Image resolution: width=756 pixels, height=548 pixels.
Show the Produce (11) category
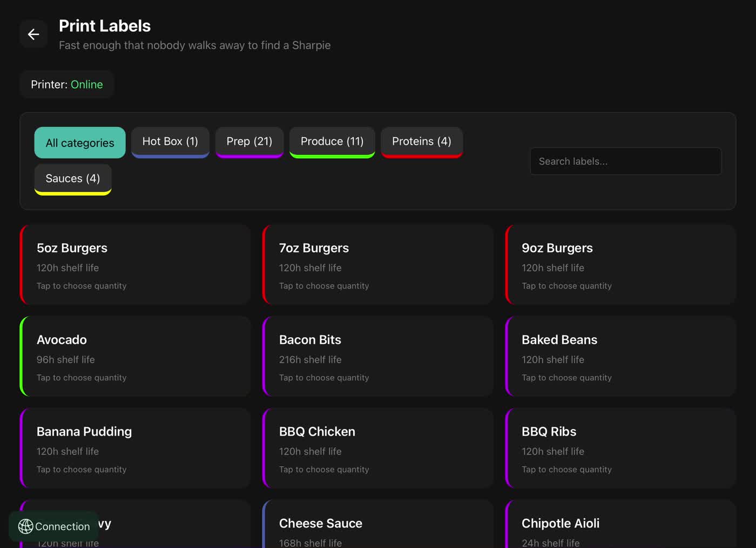(x=332, y=142)
